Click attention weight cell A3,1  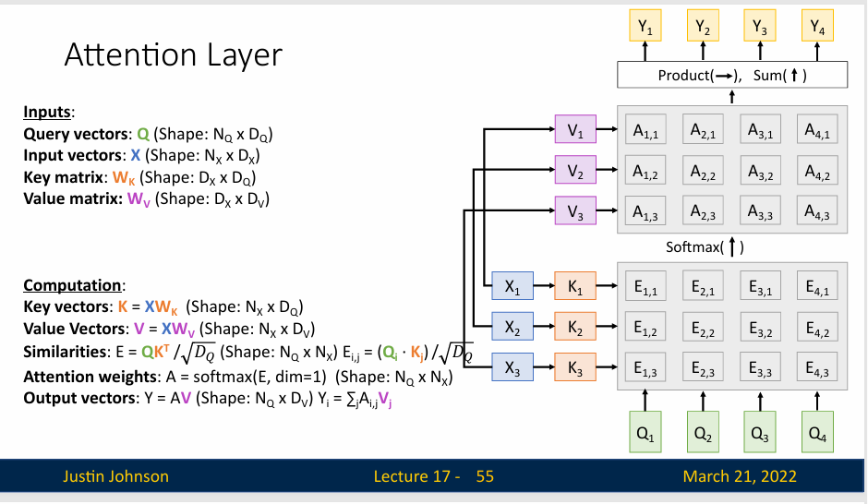pyautogui.click(x=761, y=129)
